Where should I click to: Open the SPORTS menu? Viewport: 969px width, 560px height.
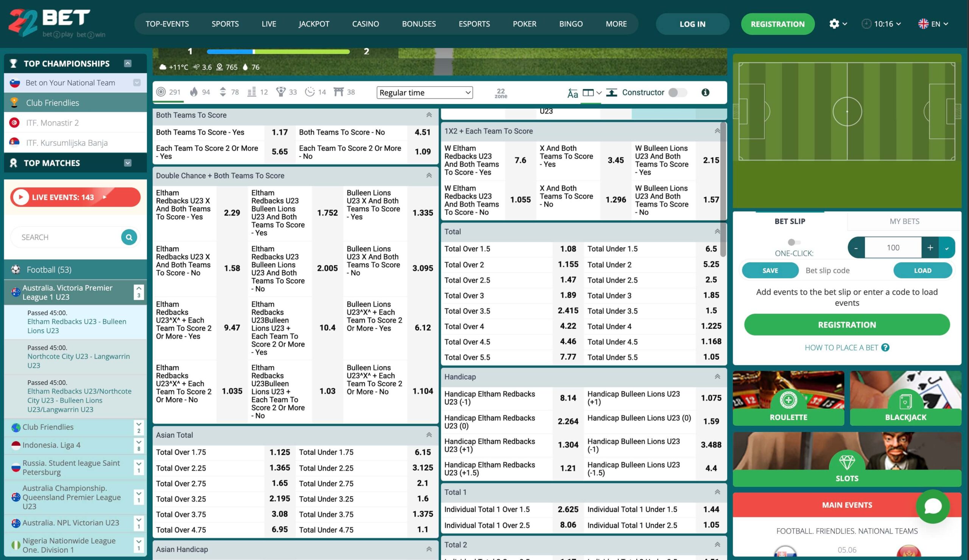225,24
